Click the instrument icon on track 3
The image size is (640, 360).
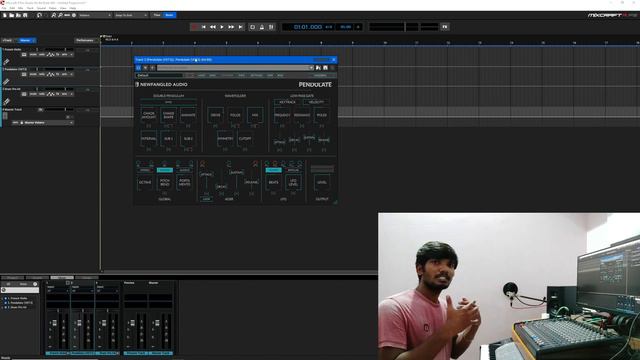coord(6,101)
